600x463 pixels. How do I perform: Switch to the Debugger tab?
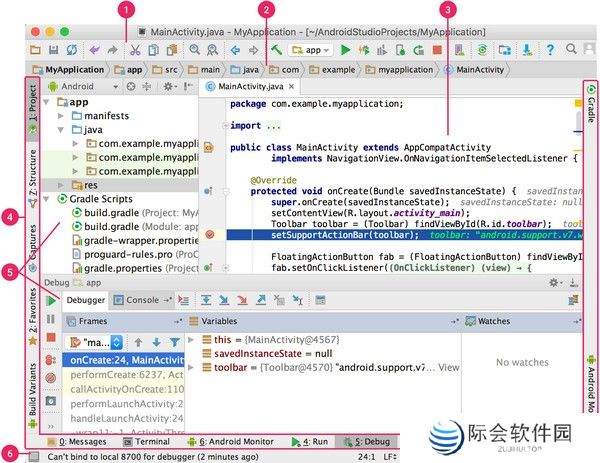tap(85, 300)
